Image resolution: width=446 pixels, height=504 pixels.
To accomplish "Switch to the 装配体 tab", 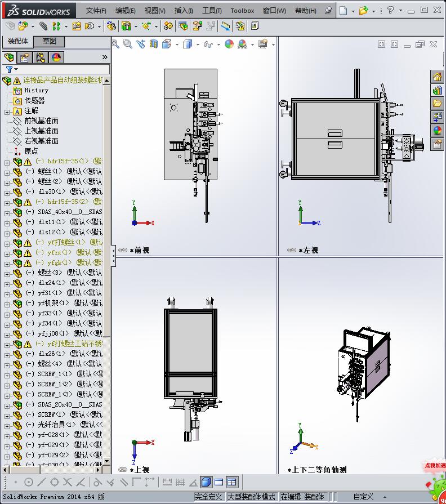I will (x=18, y=41).
